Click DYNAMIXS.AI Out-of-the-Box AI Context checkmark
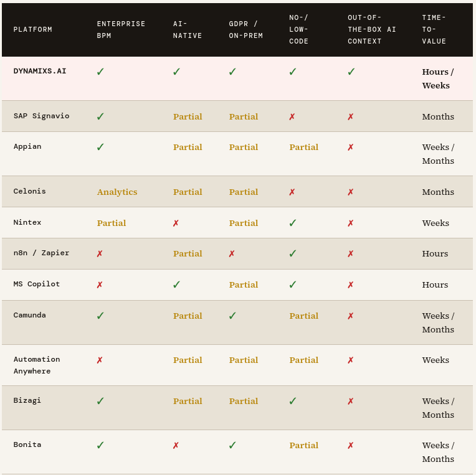This screenshot has width=476, height=475. pyautogui.click(x=351, y=72)
